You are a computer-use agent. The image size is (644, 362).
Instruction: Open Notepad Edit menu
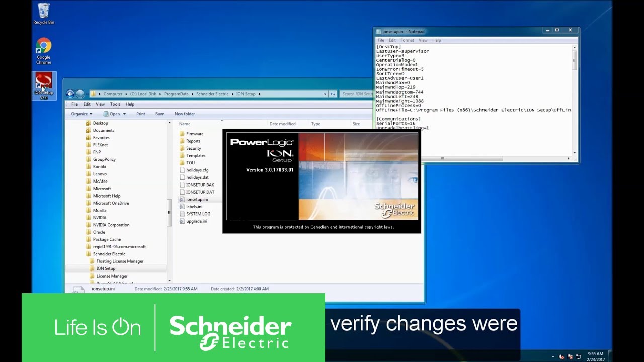point(392,40)
